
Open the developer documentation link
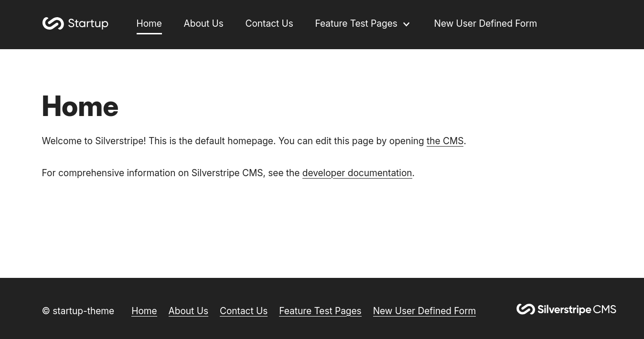coord(357,173)
